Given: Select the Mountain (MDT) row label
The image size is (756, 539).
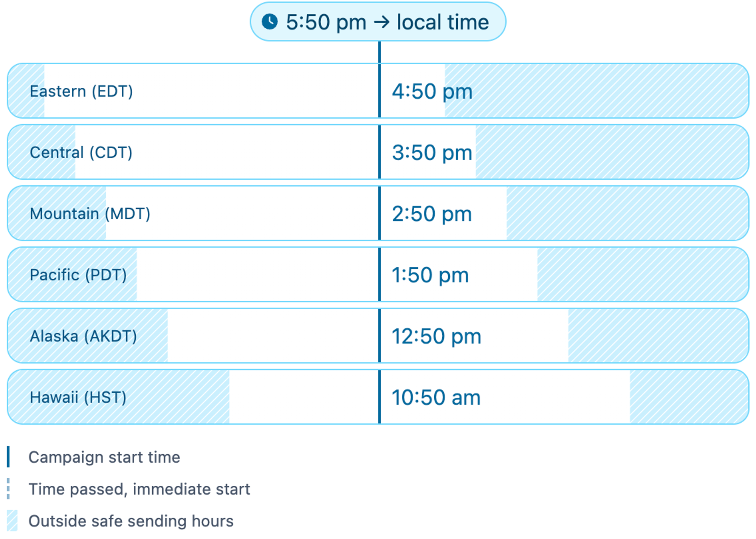Looking at the screenshot, I should pyautogui.click(x=90, y=214).
